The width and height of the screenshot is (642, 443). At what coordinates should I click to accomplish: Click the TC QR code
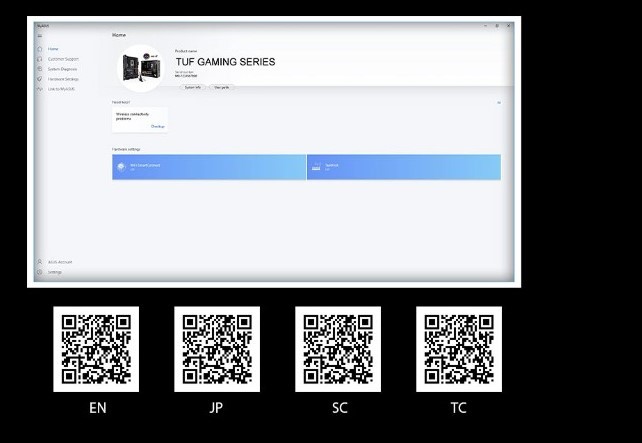[x=459, y=349]
